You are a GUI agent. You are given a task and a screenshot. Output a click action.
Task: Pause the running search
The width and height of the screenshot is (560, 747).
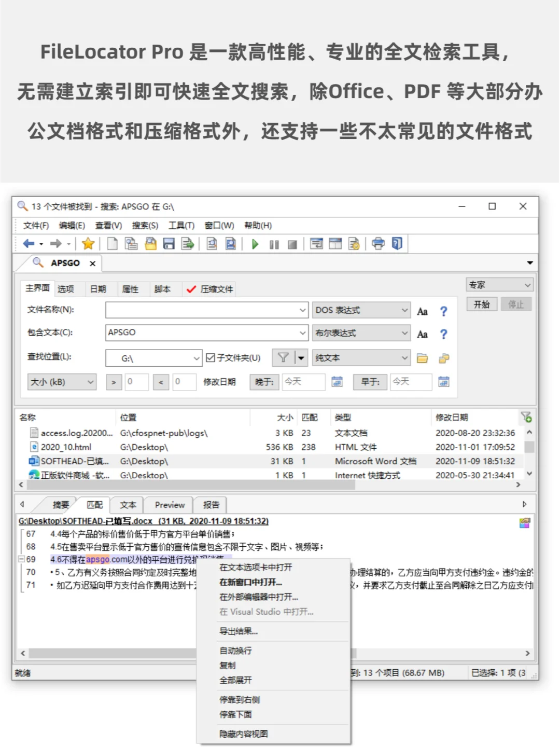pos(274,244)
